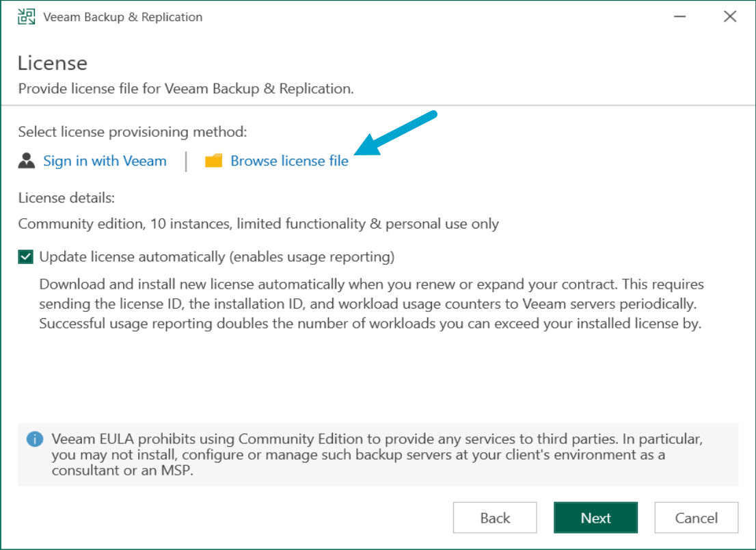Click the separator between provisioning methods

pos(187,160)
